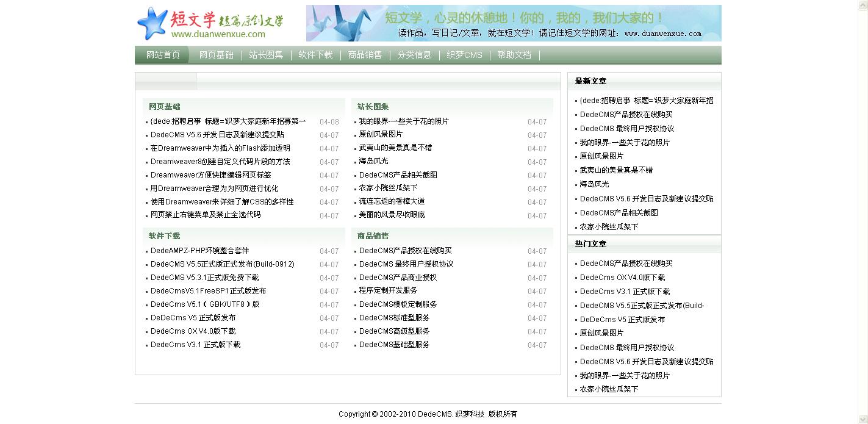Open DedeAMPZ-PHP环境整合套件 download

(200, 251)
